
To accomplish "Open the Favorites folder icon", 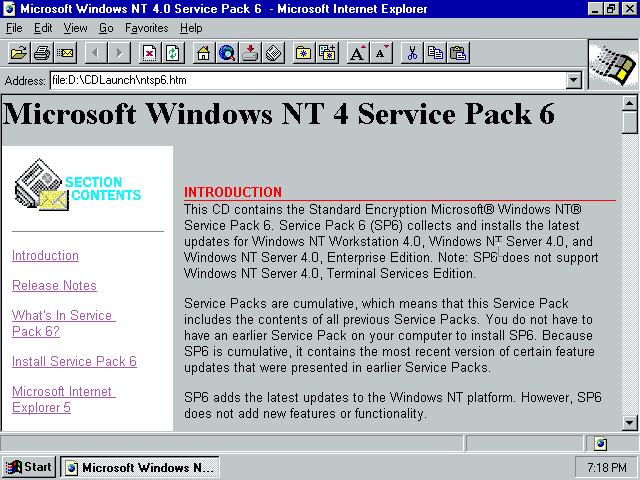I will click(x=304, y=53).
